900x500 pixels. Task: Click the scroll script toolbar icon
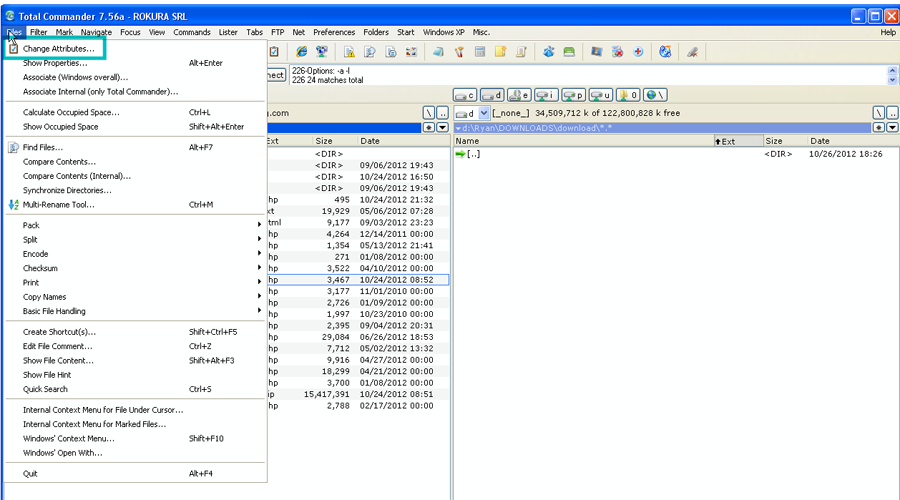coord(521,52)
